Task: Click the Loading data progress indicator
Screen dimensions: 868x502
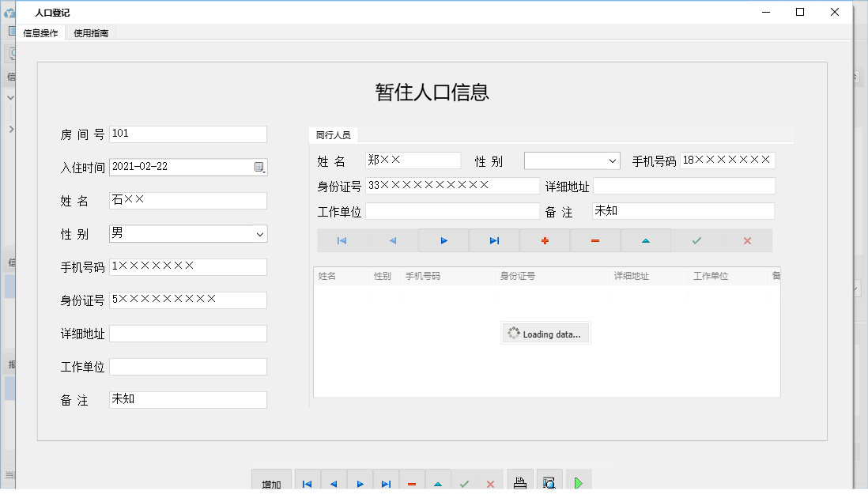Action: (545, 333)
